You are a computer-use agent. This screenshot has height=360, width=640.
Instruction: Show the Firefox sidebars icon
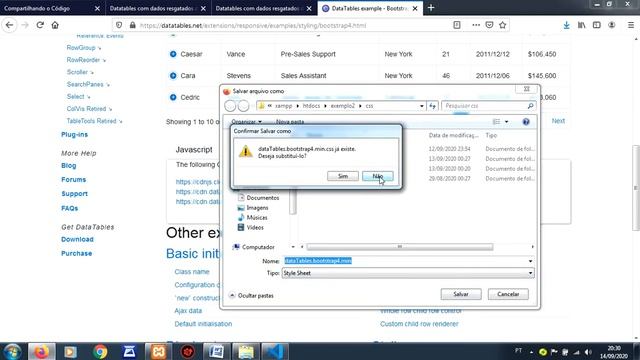[597, 25]
